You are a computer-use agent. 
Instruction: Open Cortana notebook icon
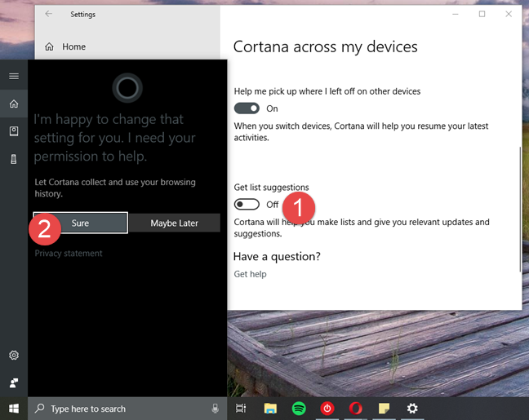click(14, 131)
